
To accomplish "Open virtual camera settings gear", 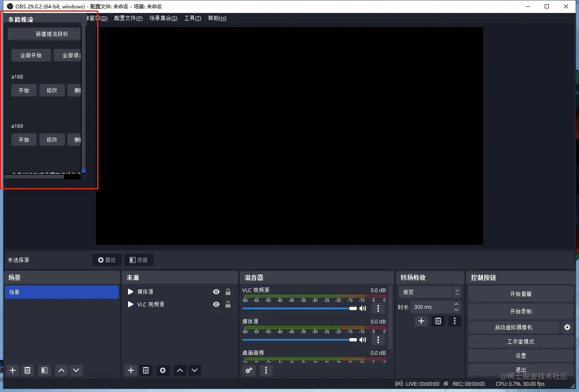I will (567, 327).
